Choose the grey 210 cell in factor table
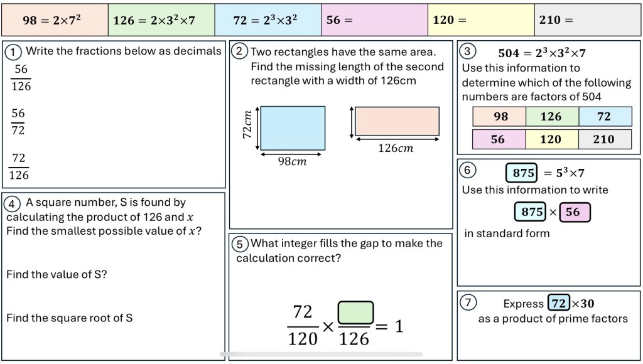 point(604,139)
